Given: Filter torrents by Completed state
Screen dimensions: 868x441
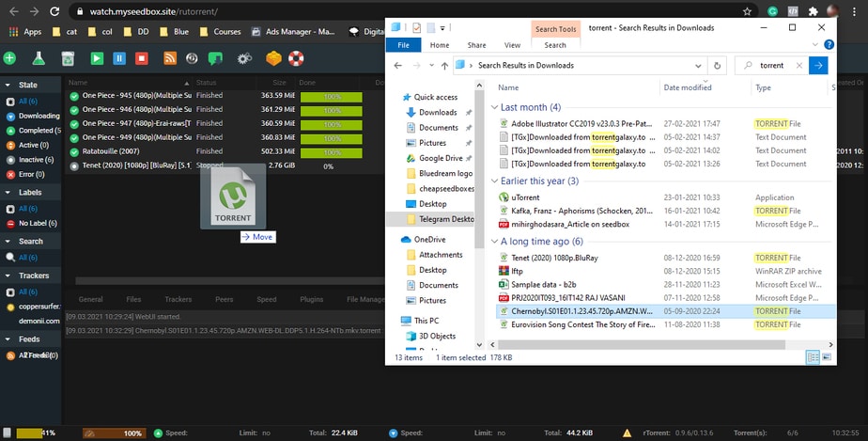Looking at the screenshot, I should click(33, 131).
